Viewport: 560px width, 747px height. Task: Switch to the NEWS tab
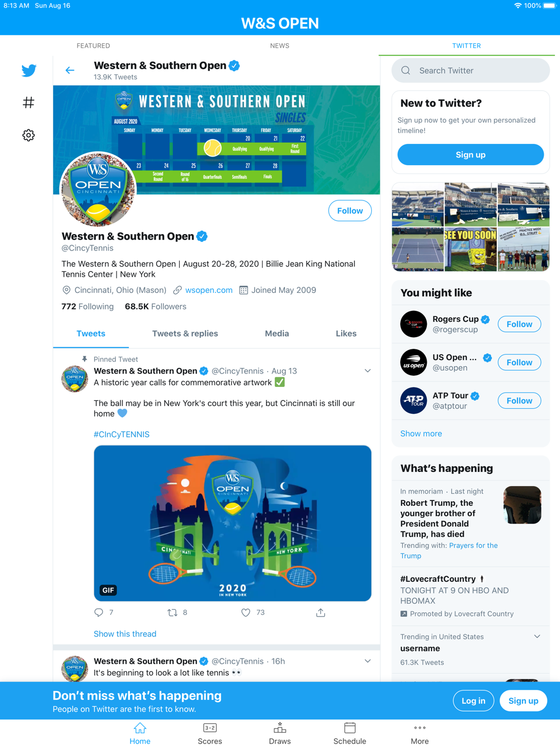[x=279, y=46]
